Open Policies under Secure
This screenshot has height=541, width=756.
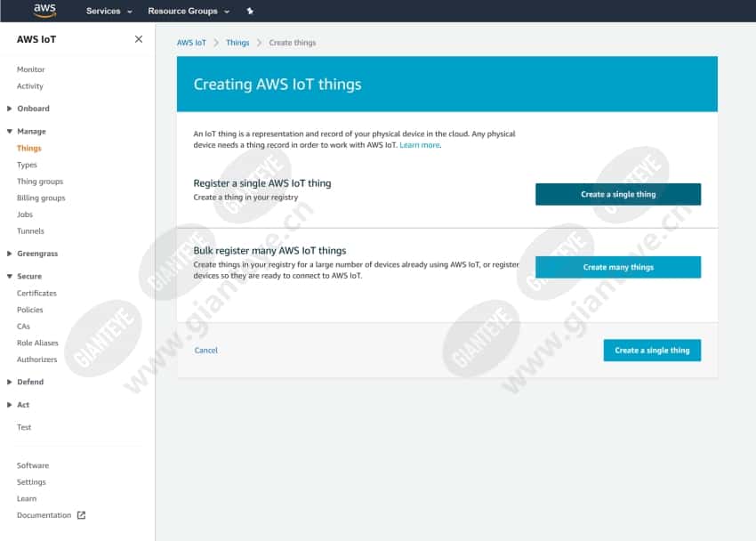tap(30, 310)
